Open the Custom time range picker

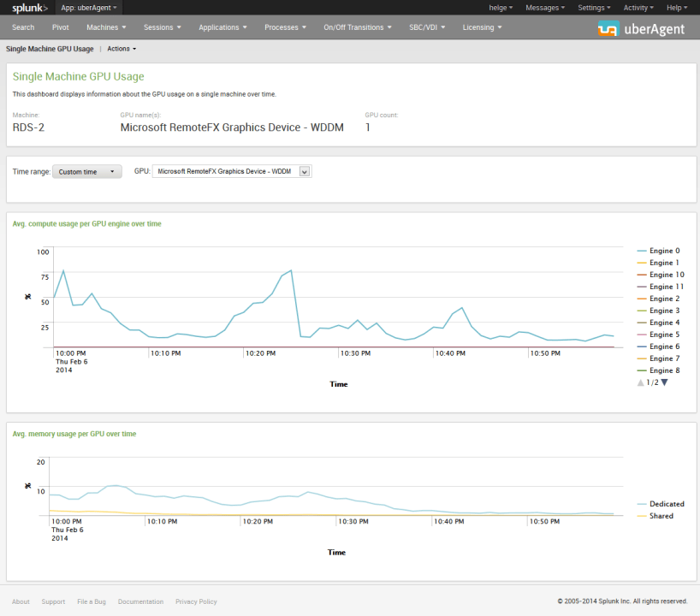pyautogui.click(x=87, y=172)
